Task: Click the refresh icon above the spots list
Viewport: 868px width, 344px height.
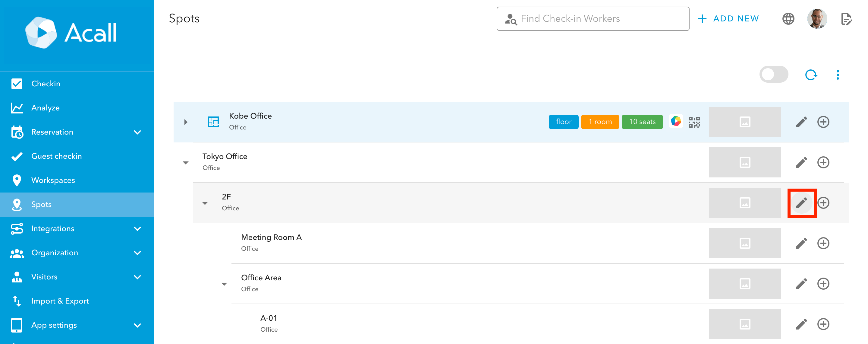Action: tap(810, 75)
